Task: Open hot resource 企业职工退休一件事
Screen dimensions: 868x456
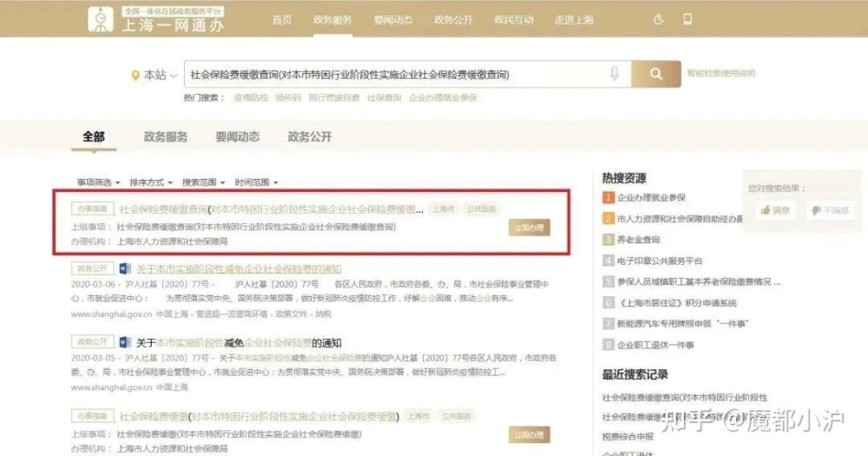Action: click(x=655, y=345)
